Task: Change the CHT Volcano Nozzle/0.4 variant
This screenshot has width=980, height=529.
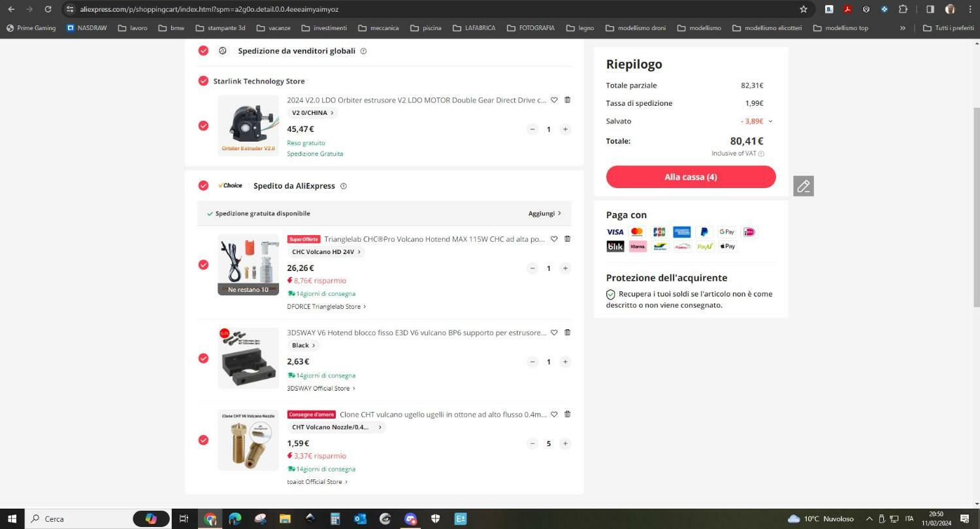Action: click(336, 427)
